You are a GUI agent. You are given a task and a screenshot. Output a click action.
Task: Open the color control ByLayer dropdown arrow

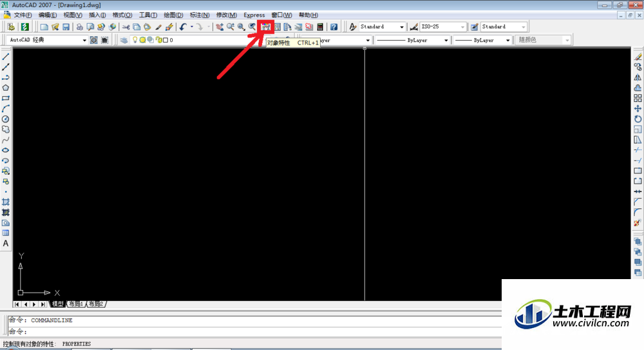[368, 41]
